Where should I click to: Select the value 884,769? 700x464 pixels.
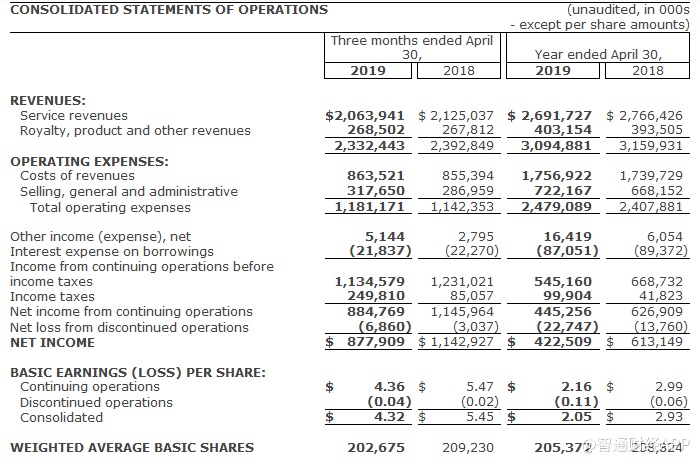(376, 312)
